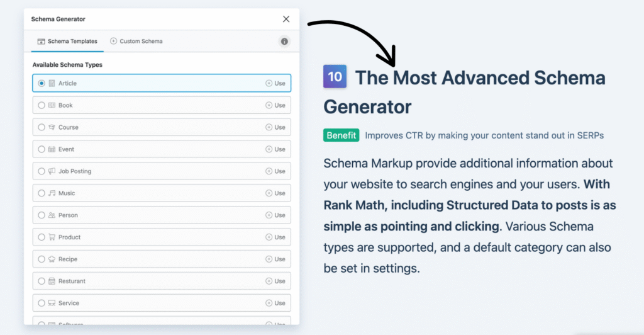This screenshot has height=335, width=644.
Task: Select the Person radio button
Action: [42, 215]
